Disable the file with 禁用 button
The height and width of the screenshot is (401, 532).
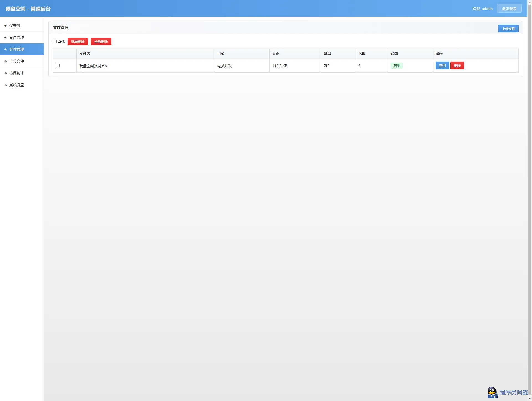tap(442, 66)
